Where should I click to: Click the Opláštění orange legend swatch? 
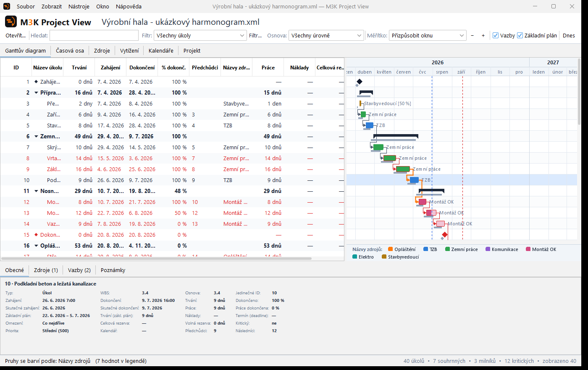(391, 249)
